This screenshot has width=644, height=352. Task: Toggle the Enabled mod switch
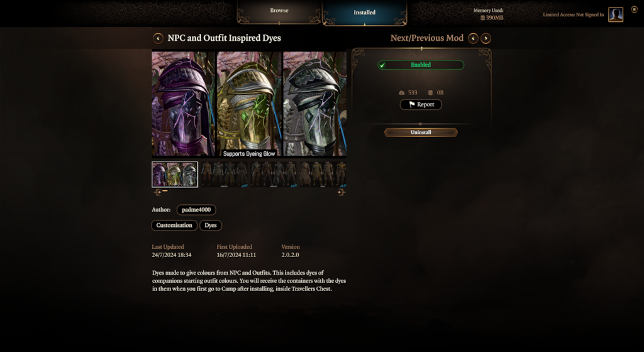[x=421, y=65]
